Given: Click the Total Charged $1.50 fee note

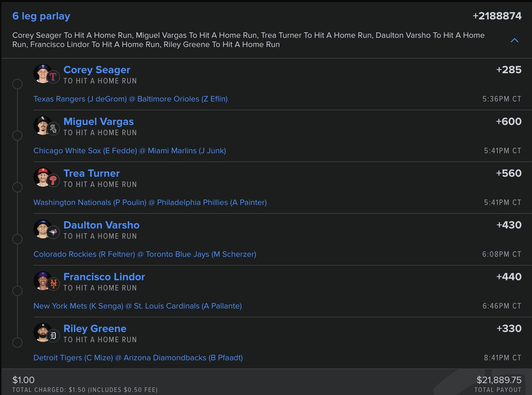Looking at the screenshot, I should click(x=85, y=390).
